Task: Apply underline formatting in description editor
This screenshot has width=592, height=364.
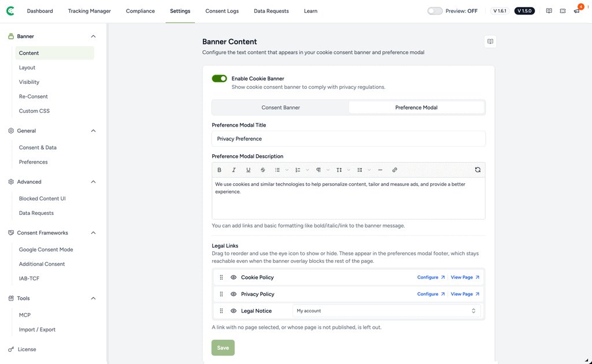Action: [248, 170]
